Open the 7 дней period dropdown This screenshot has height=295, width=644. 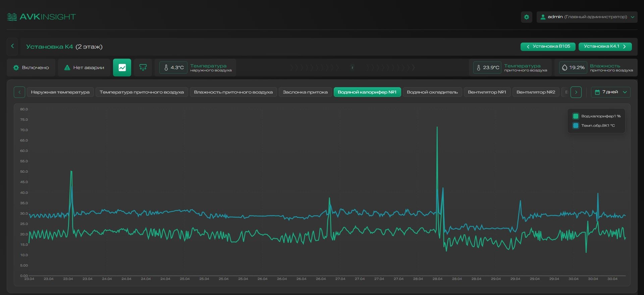(610, 92)
